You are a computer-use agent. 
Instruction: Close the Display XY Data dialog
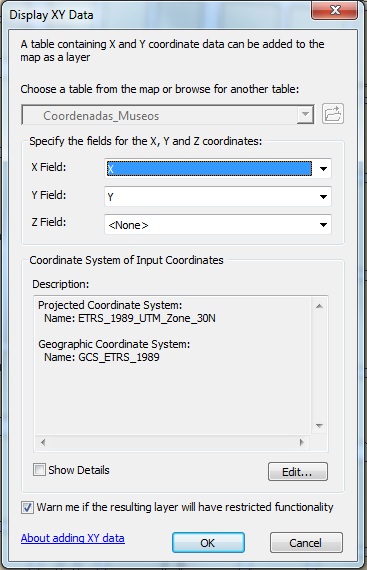coord(334,10)
